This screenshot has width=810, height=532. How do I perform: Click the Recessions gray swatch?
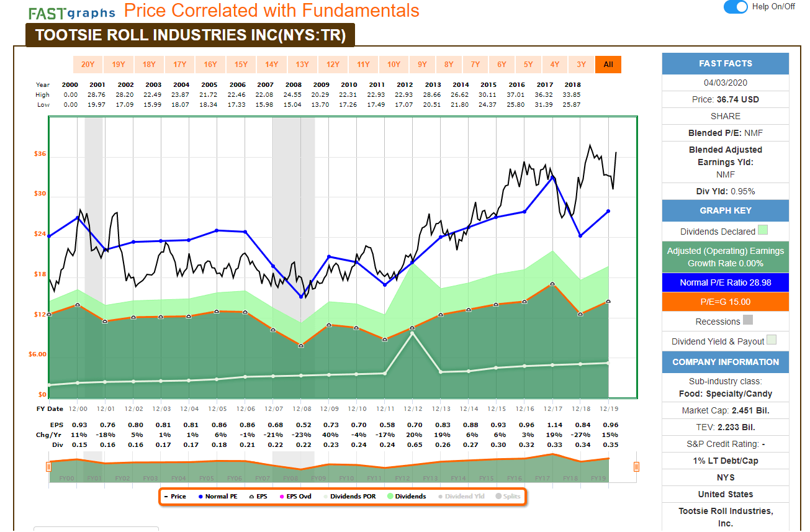748,320
